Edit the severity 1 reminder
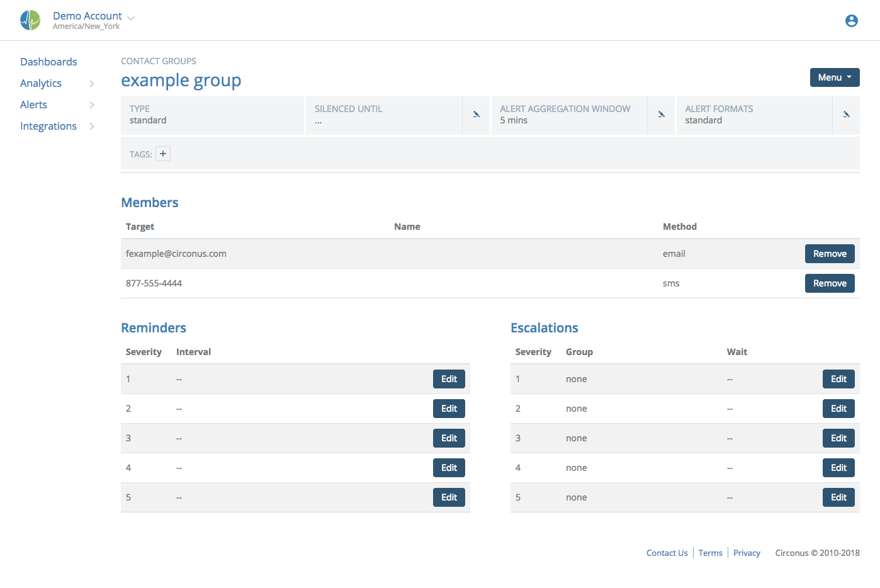880x588 pixels. [449, 378]
